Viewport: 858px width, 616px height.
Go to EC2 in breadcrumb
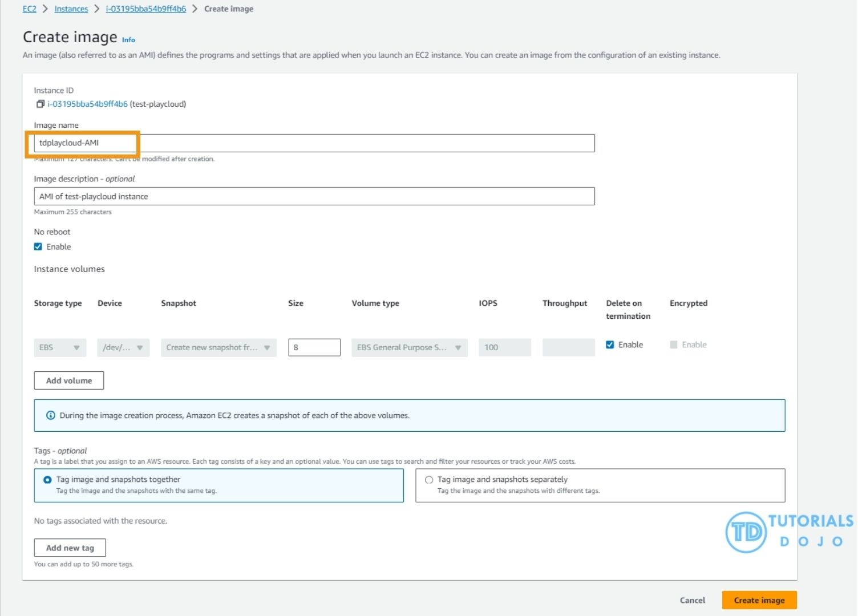tap(29, 9)
